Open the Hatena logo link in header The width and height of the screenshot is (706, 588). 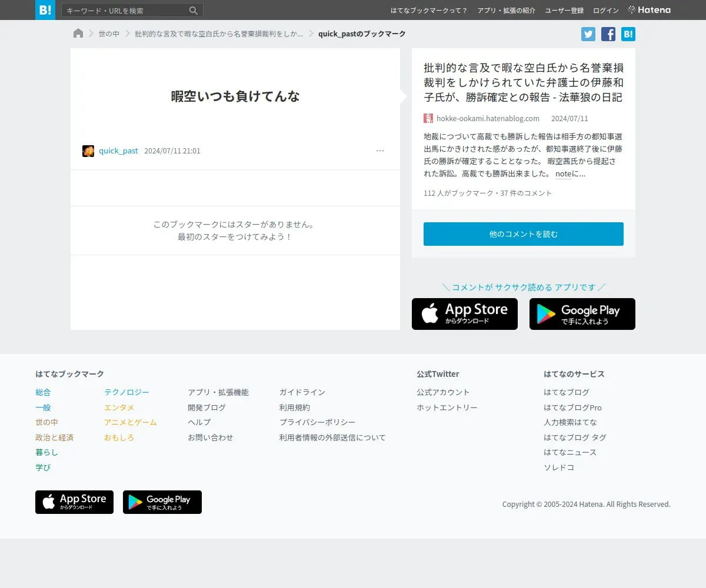[649, 10]
